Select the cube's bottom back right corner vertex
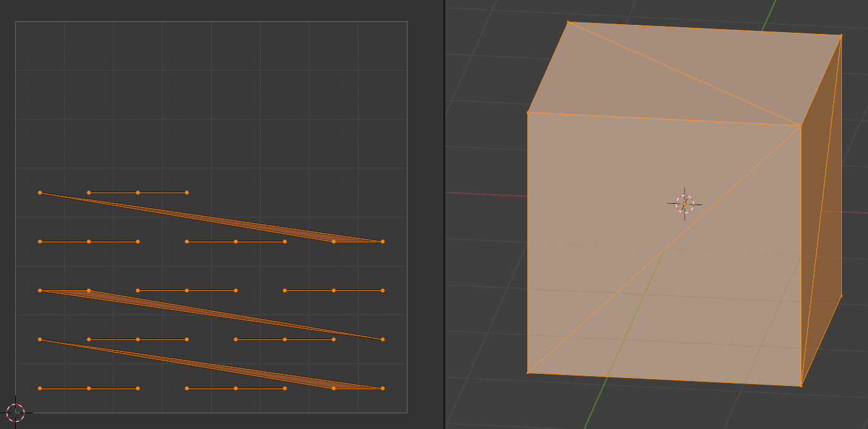Viewport: 868px width, 429px height. pos(841,296)
